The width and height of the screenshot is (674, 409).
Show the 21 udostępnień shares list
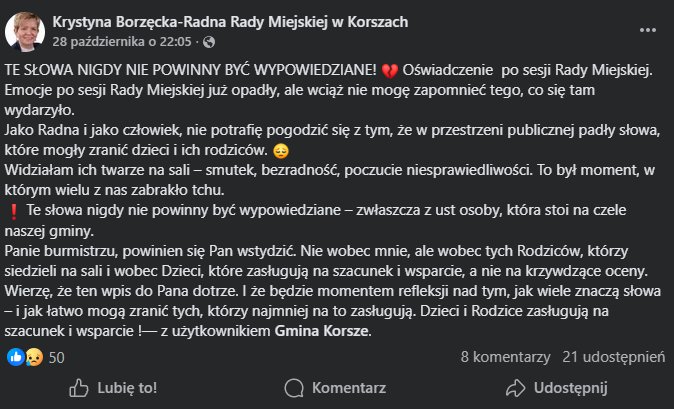[613, 357]
